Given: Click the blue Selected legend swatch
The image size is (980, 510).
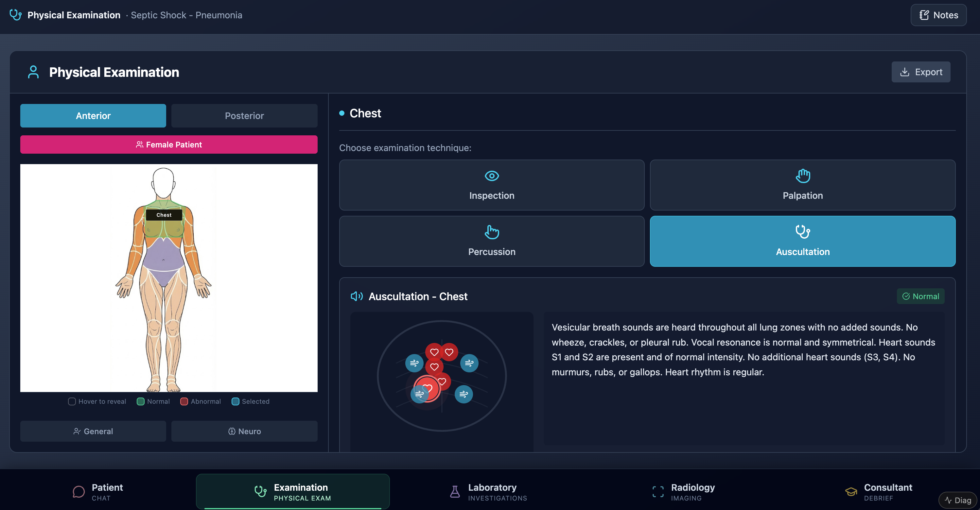Looking at the screenshot, I should 236,401.
